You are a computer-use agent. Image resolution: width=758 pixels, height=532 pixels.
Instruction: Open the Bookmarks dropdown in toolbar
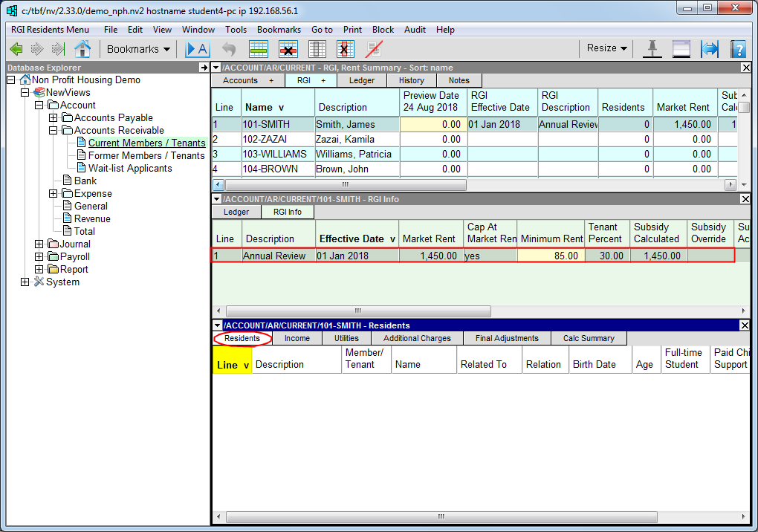[x=138, y=49]
